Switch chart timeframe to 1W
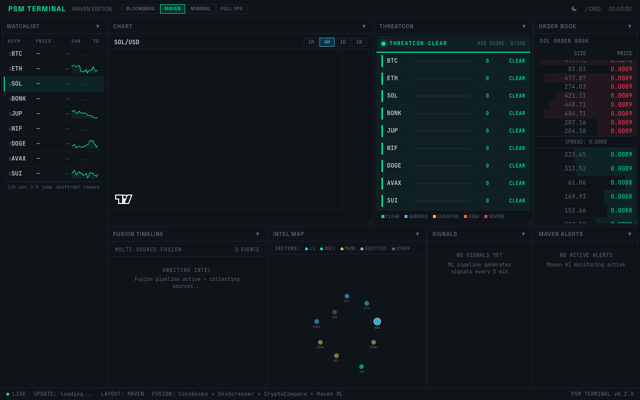Screen dimensions: 640x400 pyautogui.click(x=359, y=42)
